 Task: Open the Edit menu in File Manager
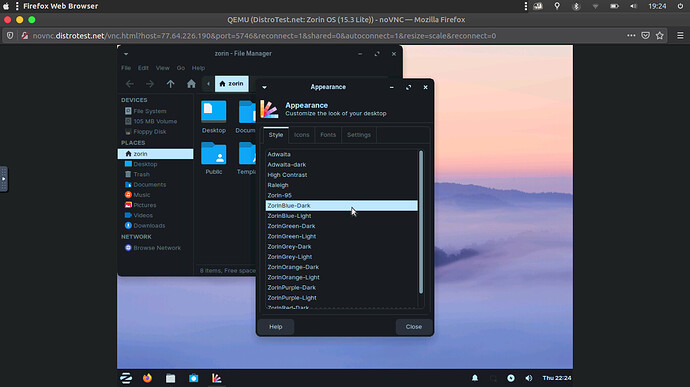[x=143, y=68]
